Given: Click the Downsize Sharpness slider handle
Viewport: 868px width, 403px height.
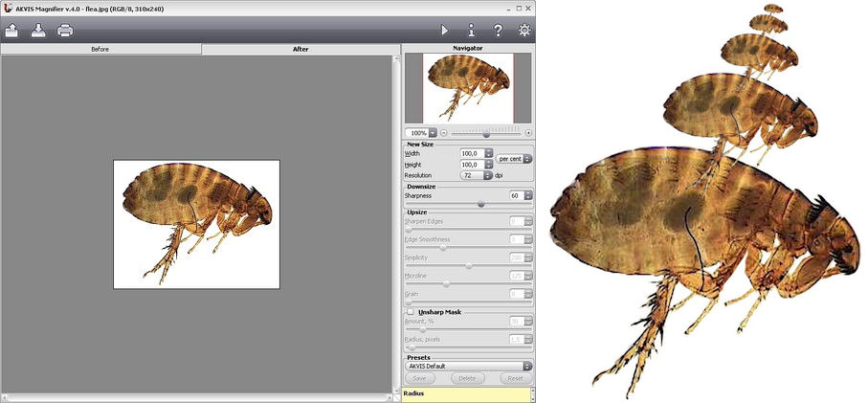Looking at the screenshot, I should [480, 204].
